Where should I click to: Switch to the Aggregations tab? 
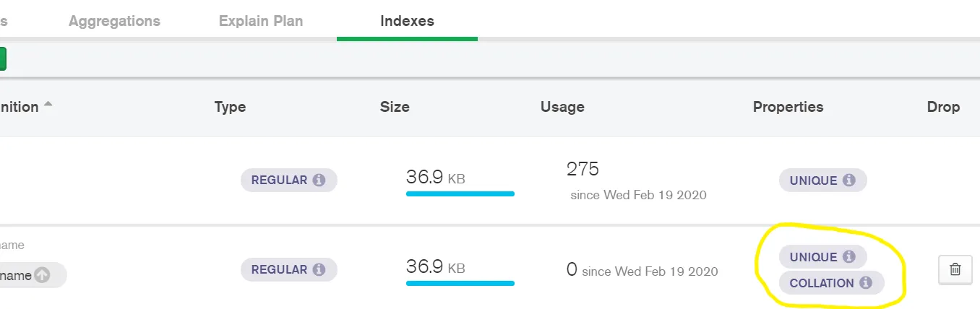[114, 21]
